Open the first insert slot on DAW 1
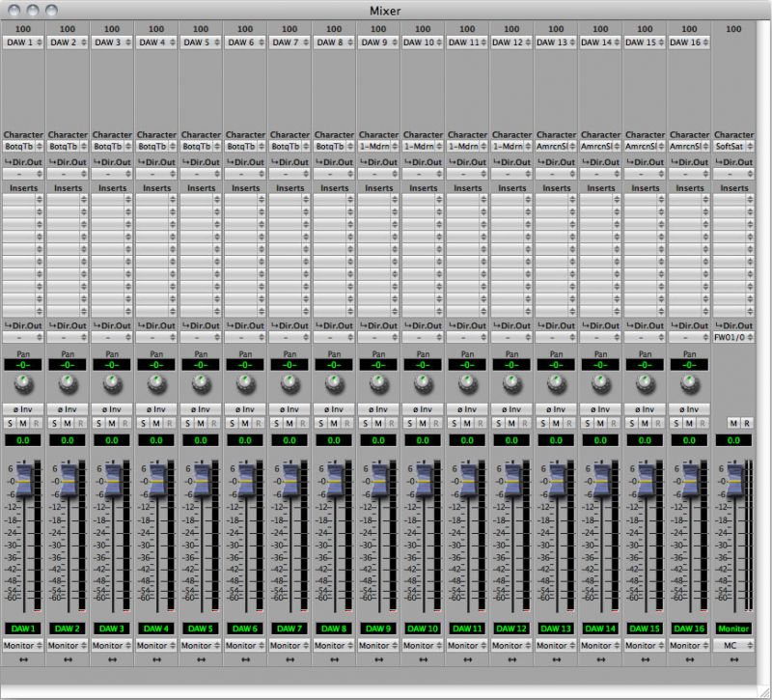The width and height of the screenshot is (772, 700). [x=23, y=200]
